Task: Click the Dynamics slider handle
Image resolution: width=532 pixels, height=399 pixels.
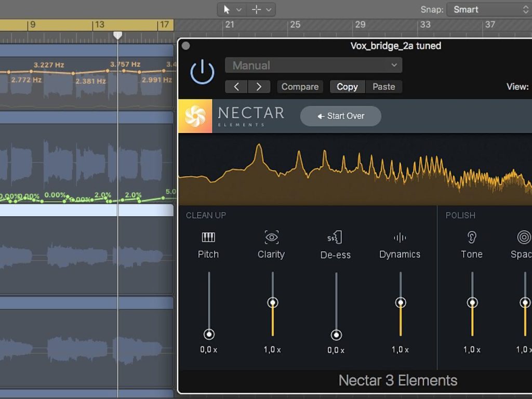Action: (x=401, y=302)
